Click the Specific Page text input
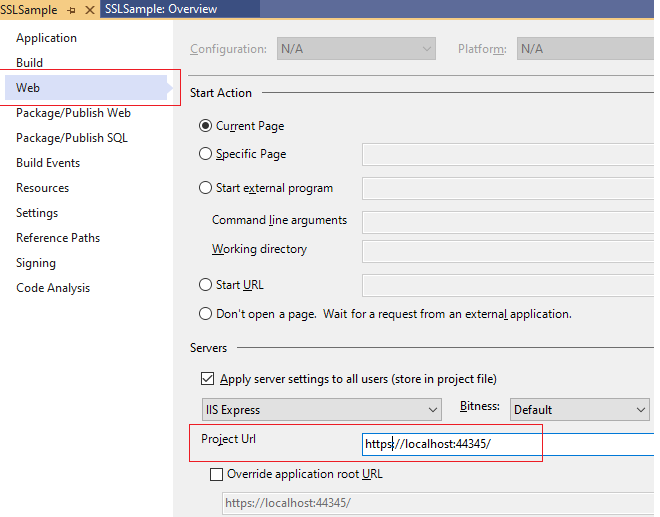 [508, 154]
